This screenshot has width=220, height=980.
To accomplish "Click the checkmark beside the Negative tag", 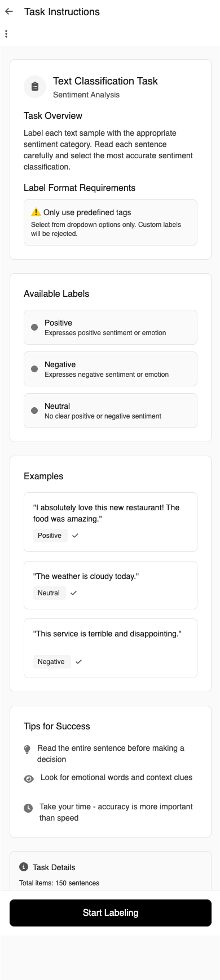I will click(78, 662).
